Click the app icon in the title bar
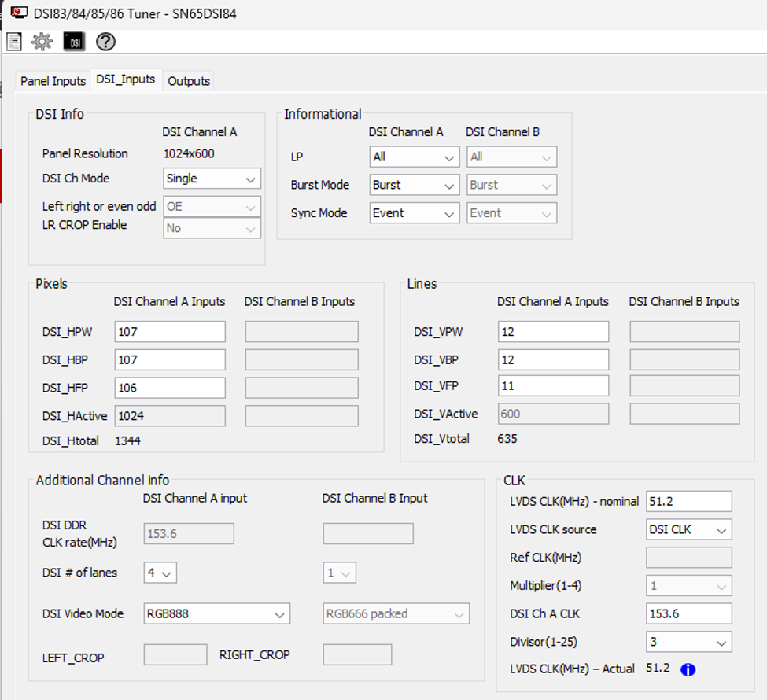Viewport: 767px width, 700px height. pyautogui.click(x=19, y=13)
